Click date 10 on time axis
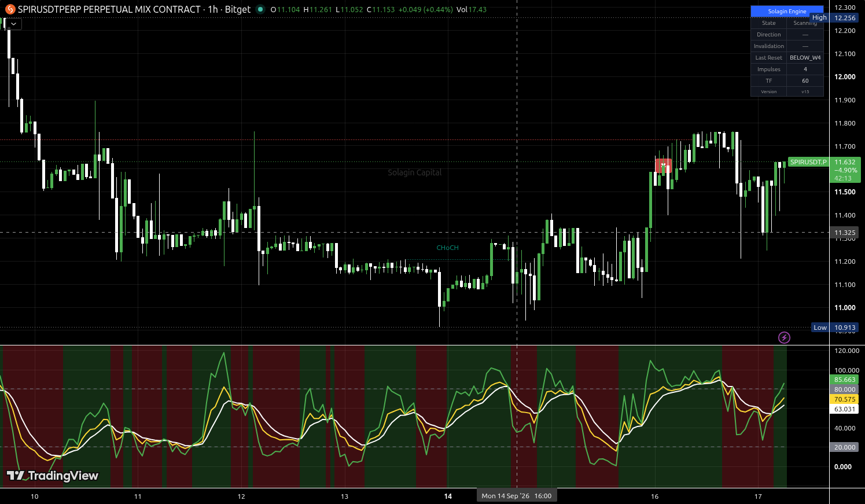This screenshot has width=865, height=504. (x=34, y=496)
